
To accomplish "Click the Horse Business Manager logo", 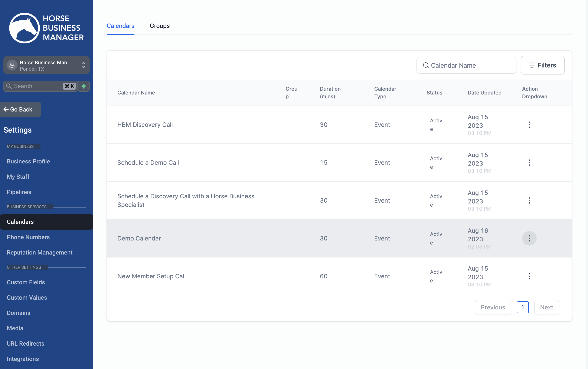I will 46,28.
